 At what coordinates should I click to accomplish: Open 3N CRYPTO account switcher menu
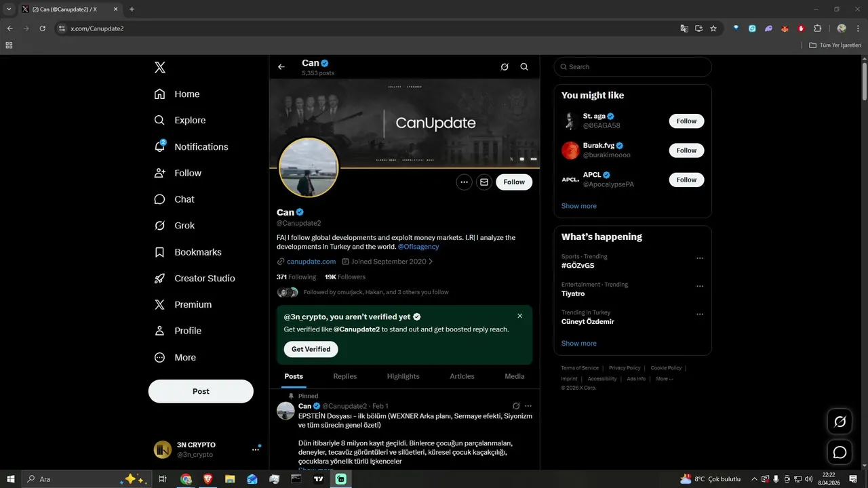[207, 449]
